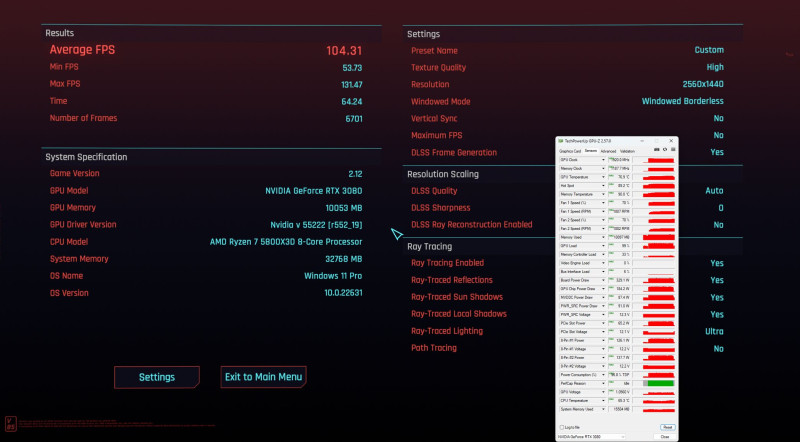Switch to the Graphics Card tab

pyautogui.click(x=570, y=151)
